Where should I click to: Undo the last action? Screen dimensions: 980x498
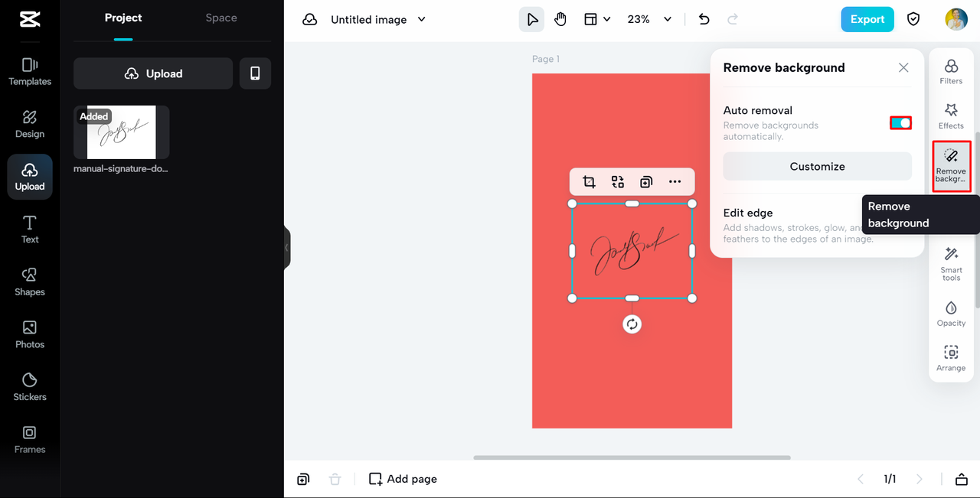tap(704, 19)
